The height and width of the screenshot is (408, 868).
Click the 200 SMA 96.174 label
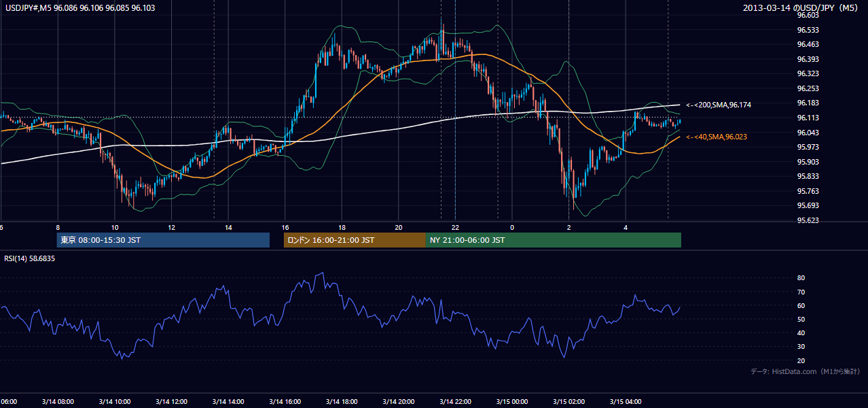(x=719, y=105)
